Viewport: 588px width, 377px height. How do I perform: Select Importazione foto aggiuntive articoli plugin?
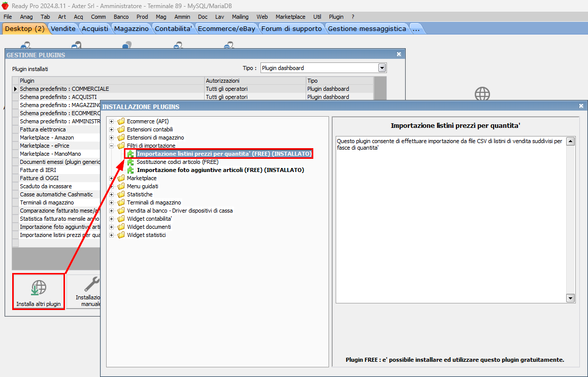point(220,170)
